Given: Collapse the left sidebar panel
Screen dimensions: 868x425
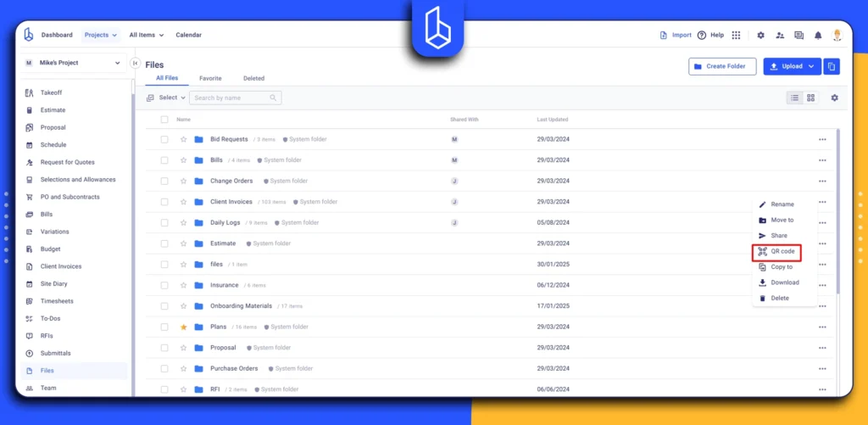Looking at the screenshot, I should [x=135, y=63].
